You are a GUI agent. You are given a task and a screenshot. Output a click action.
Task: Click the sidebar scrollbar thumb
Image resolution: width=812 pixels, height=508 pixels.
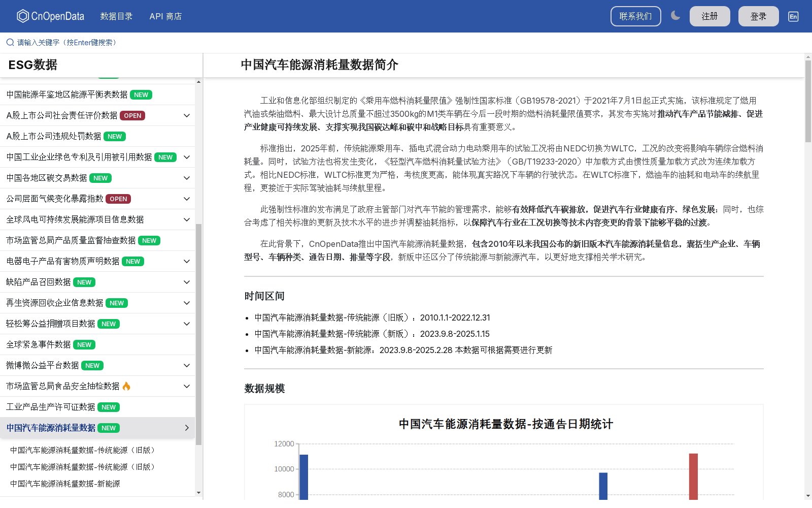[x=198, y=334]
